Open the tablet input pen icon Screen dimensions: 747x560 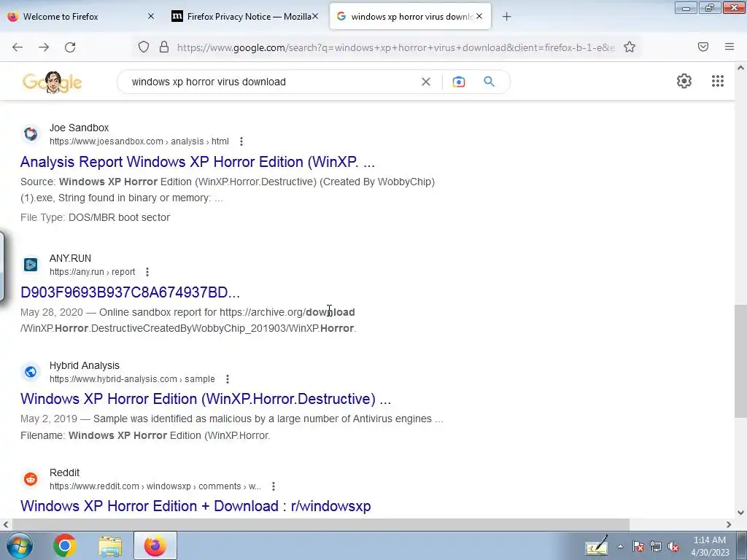[597, 545]
